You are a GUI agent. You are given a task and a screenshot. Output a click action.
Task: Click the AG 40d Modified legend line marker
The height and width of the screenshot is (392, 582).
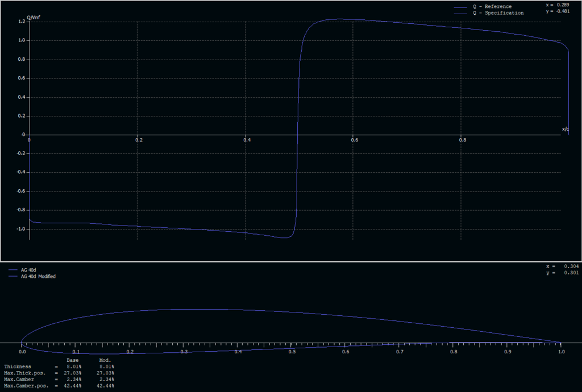[x=14, y=277]
